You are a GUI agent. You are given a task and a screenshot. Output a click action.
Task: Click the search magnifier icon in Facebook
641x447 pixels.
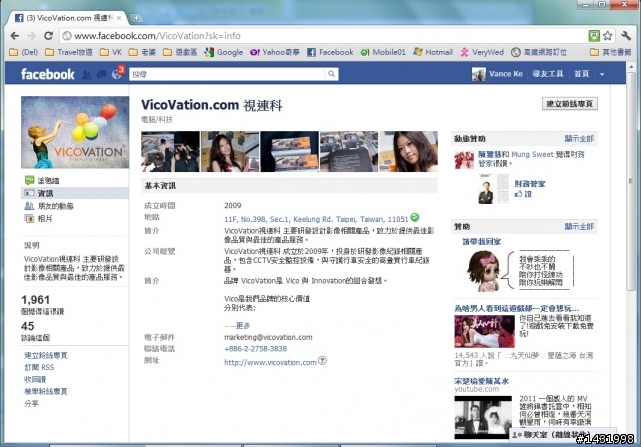(x=332, y=74)
